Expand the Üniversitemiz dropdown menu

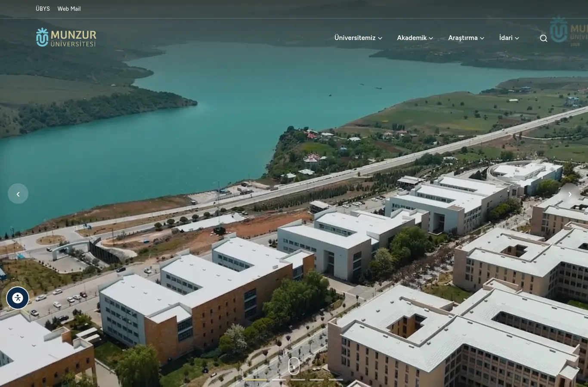[358, 38]
